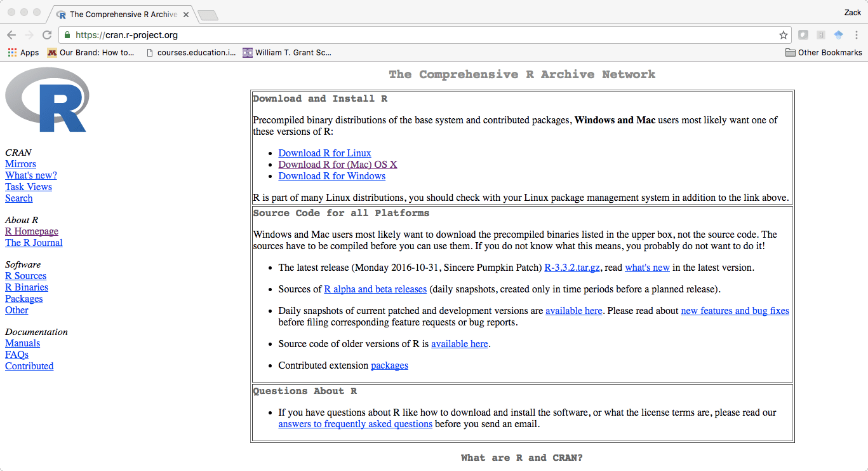Follow the Mirrors link
This screenshot has width=868, height=471.
(x=20, y=164)
